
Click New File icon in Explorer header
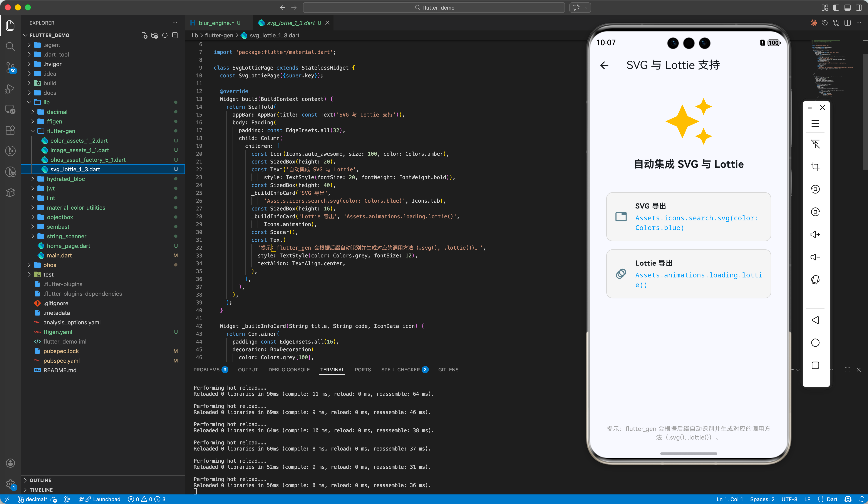pos(144,35)
